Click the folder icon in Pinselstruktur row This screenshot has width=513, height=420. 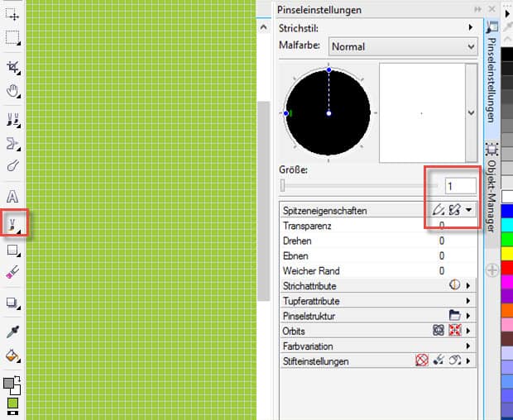coord(454,316)
